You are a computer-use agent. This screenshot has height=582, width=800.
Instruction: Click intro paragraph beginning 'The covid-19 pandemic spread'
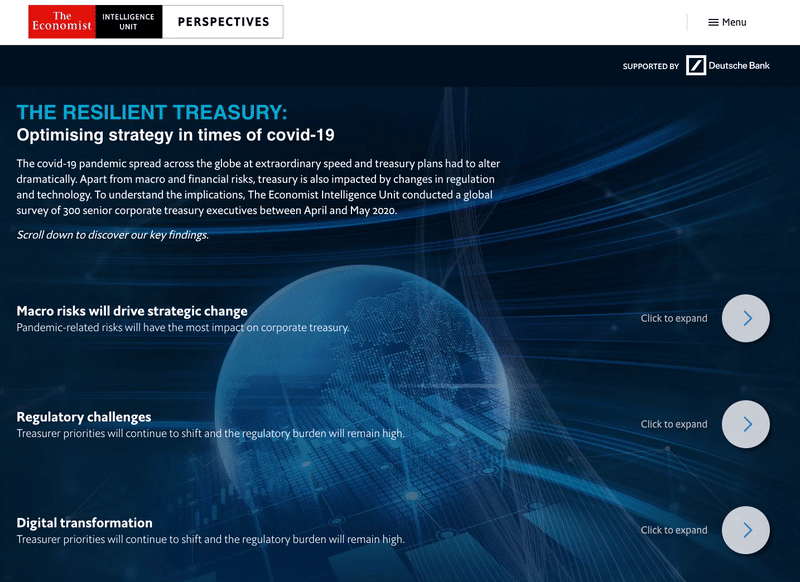coord(258,187)
